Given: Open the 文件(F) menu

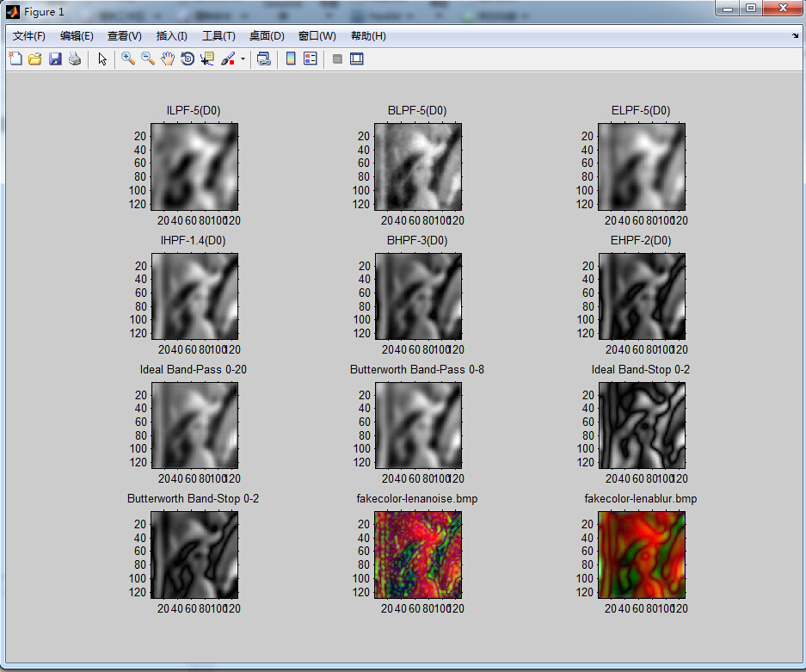Looking at the screenshot, I should click(28, 36).
